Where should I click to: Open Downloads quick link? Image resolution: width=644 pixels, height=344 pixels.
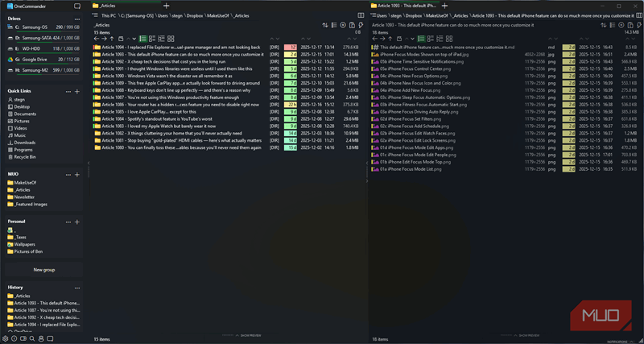(x=25, y=143)
